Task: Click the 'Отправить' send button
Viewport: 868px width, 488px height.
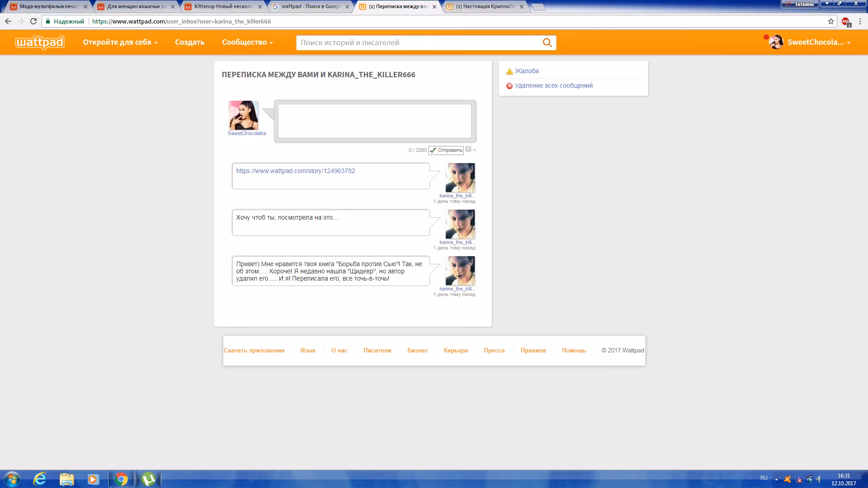Action: click(446, 150)
